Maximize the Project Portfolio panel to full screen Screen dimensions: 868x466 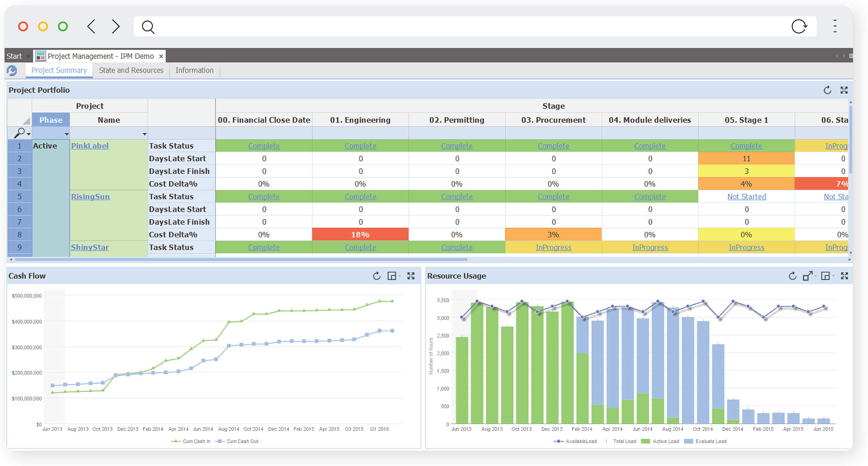(845, 90)
